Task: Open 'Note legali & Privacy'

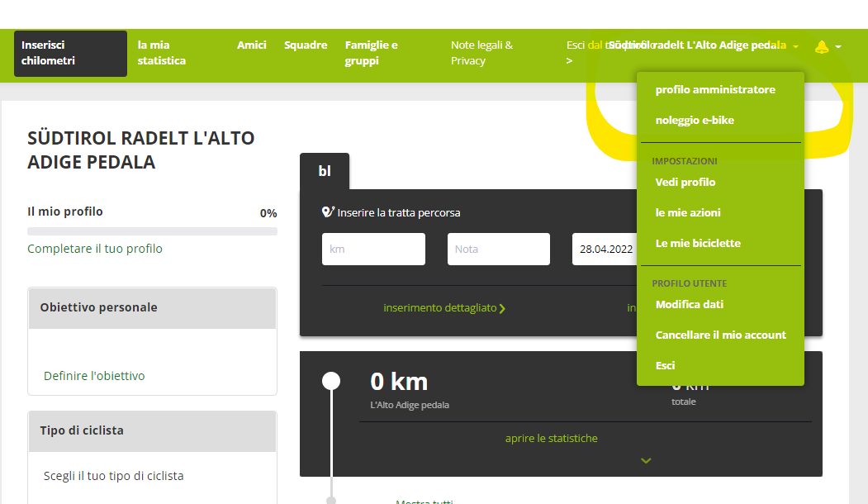Action: pos(481,53)
